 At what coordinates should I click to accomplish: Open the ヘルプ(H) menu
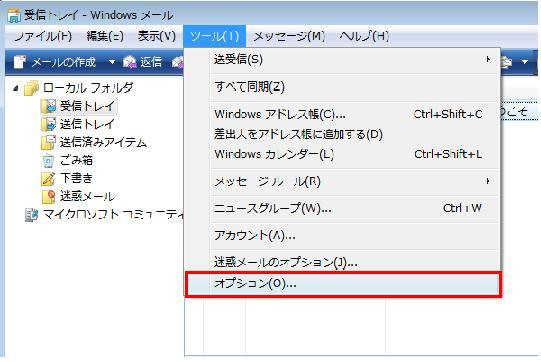click(364, 36)
